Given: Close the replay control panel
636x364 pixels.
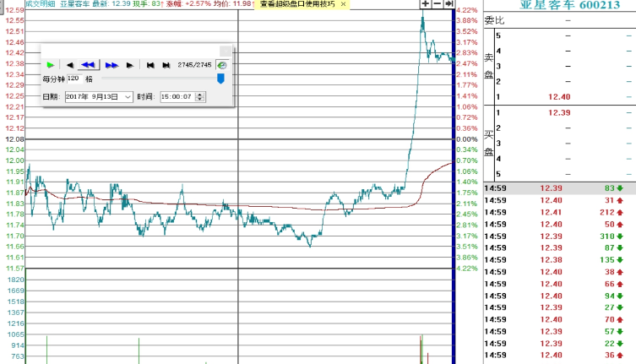Looking at the screenshot, I should [225, 50].
